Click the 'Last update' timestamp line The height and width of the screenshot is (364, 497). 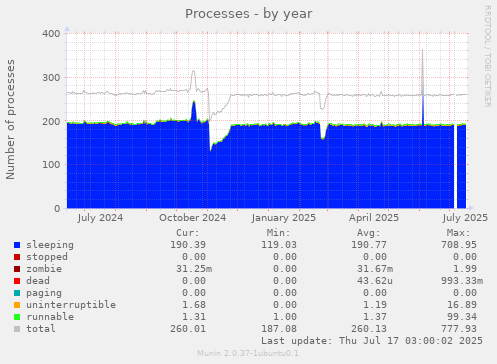(x=372, y=341)
